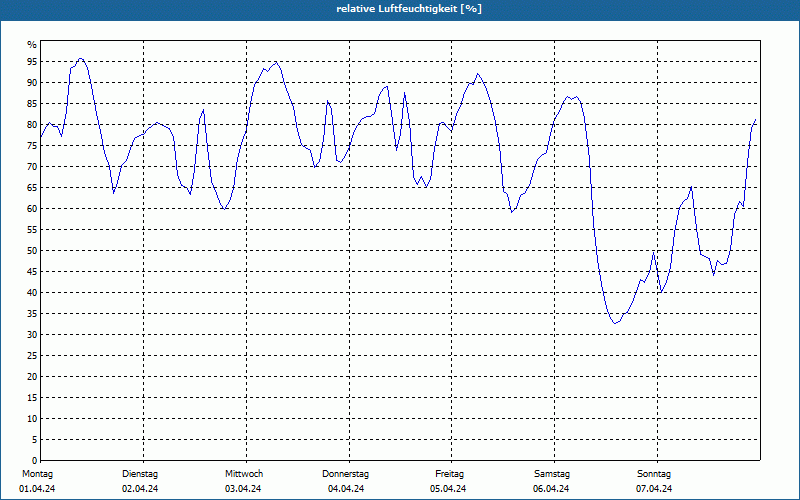Screen dimensions: 800x500
Task: Click the date '07.04.24'
Action: coord(654,489)
